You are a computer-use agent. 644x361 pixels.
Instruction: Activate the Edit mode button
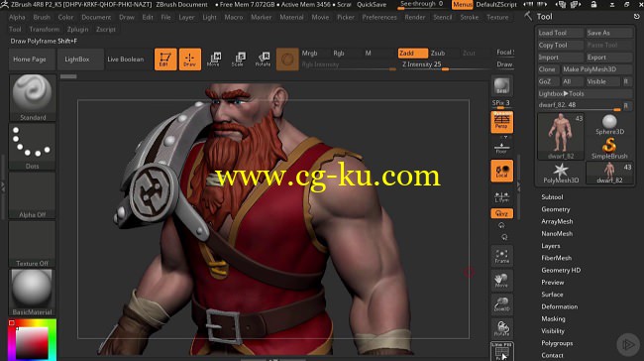point(165,60)
